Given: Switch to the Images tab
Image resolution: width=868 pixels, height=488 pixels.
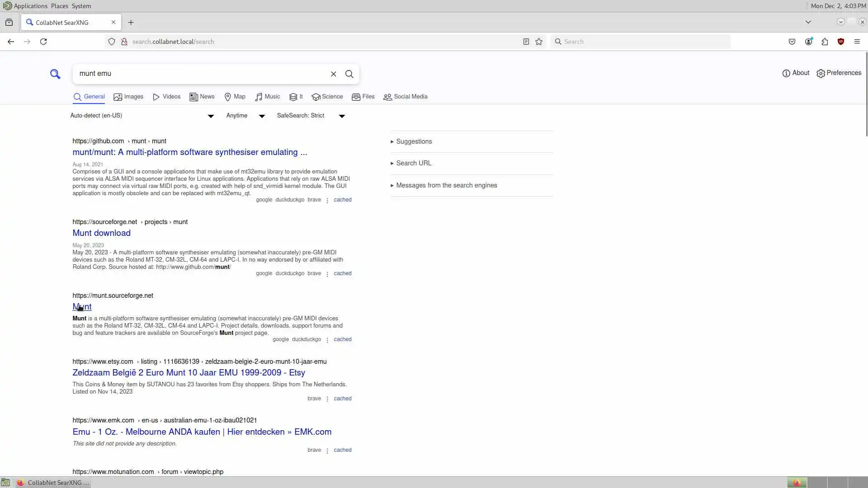Looking at the screenshot, I should (128, 97).
